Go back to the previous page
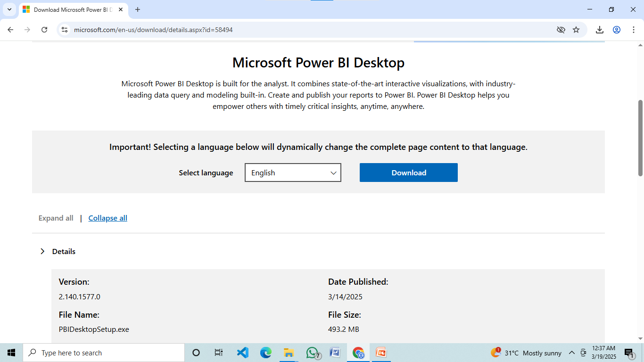The width and height of the screenshot is (644, 362). [10, 30]
